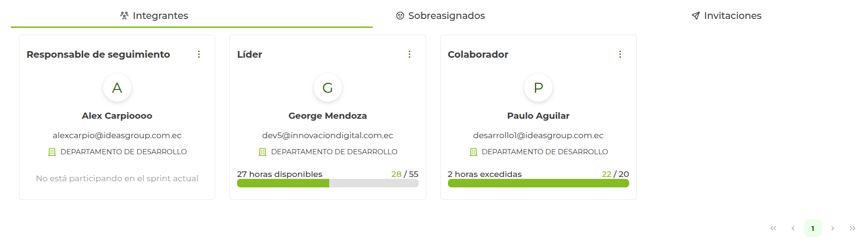868x247 pixels.
Task: Switch to the Sobreasignados tab
Action: click(440, 16)
